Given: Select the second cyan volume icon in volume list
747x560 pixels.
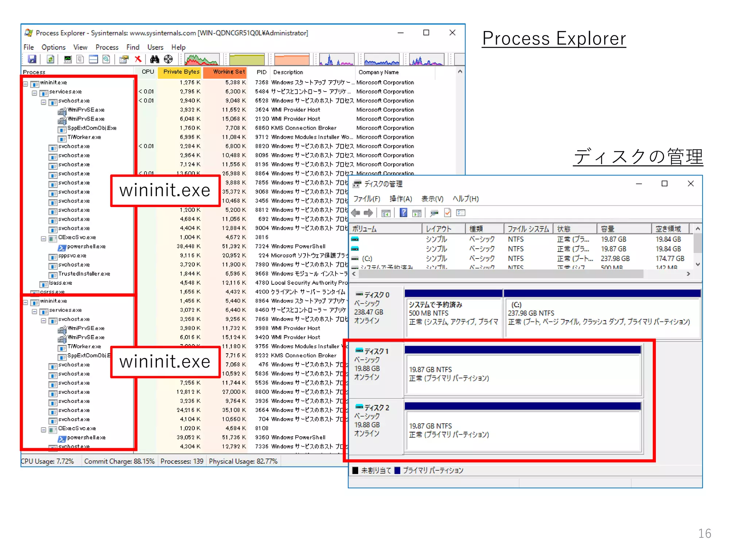Looking at the screenshot, I should 355,249.
